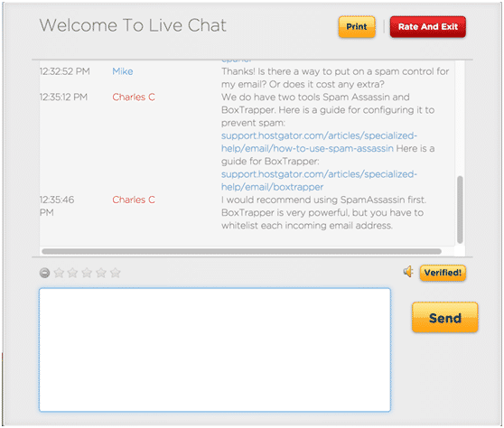Clear rating with the gray minus icon
Image resolution: width=504 pixels, height=428 pixels.
(44, 273)
